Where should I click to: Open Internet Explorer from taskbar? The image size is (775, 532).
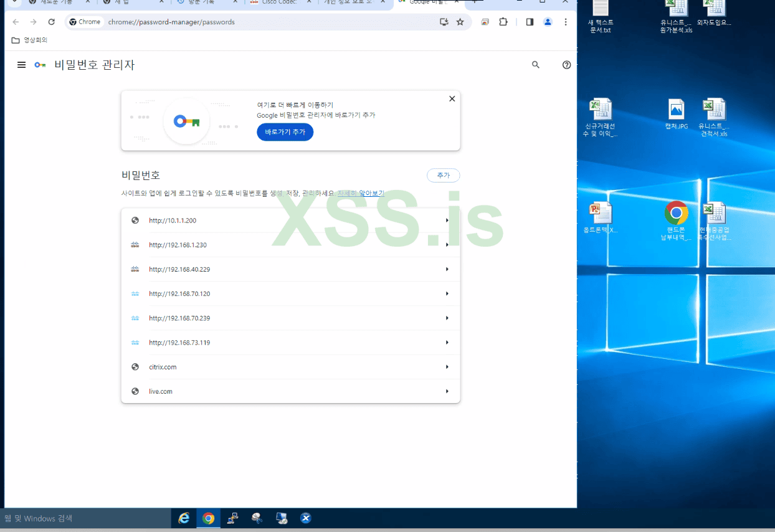tap(184, 518)
